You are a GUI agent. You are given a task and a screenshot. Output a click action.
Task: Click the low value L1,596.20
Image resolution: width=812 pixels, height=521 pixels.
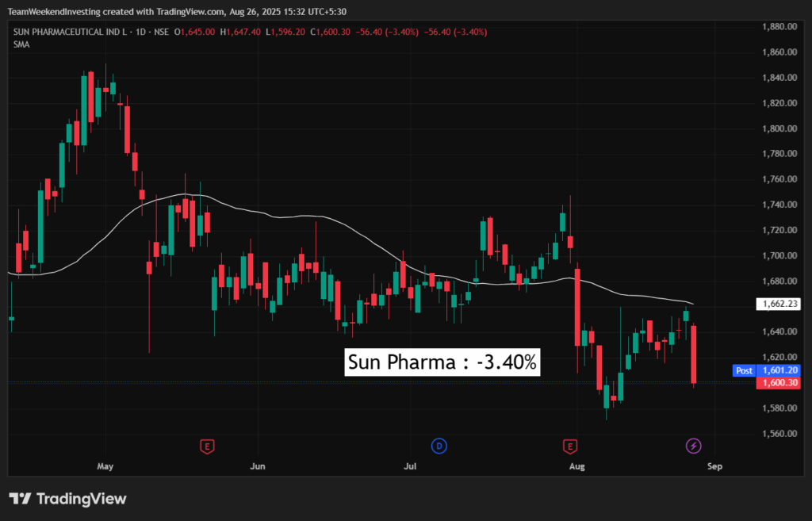coord(285,32)
